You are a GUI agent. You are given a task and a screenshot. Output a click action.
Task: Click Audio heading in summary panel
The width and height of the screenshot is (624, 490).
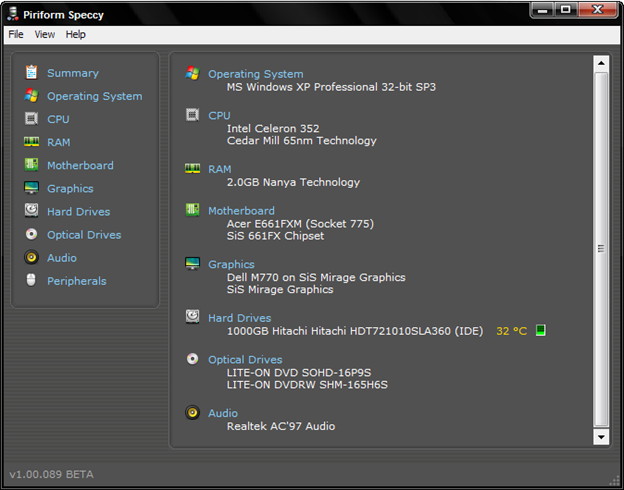(223, 413)
